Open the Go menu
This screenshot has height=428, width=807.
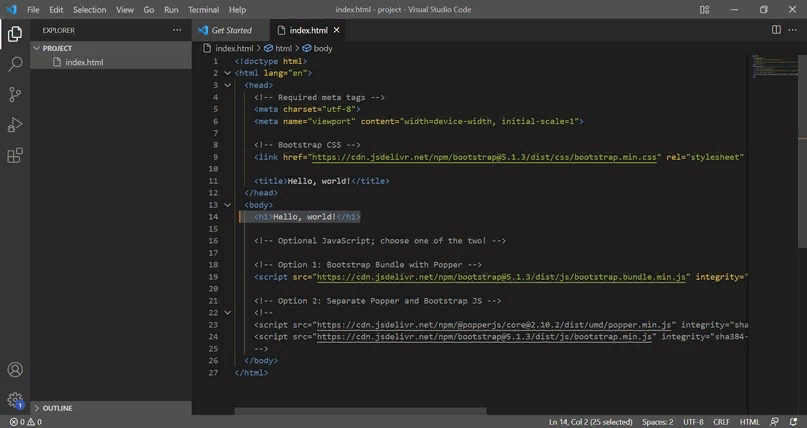(149, 9)
